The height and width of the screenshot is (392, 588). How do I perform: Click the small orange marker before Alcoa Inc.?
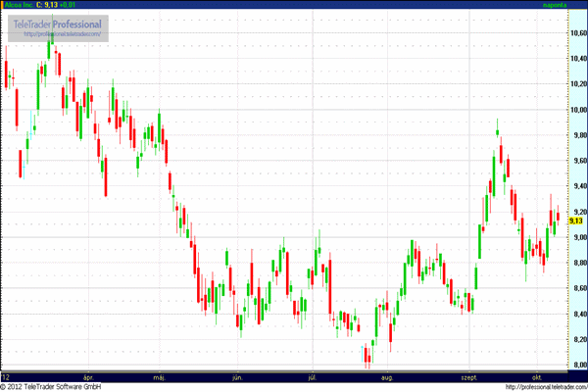click(x=3, y=5)
